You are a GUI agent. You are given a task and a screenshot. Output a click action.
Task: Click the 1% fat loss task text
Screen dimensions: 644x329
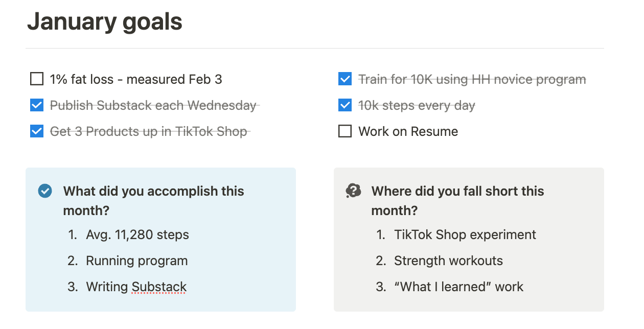tap(136, 79)
